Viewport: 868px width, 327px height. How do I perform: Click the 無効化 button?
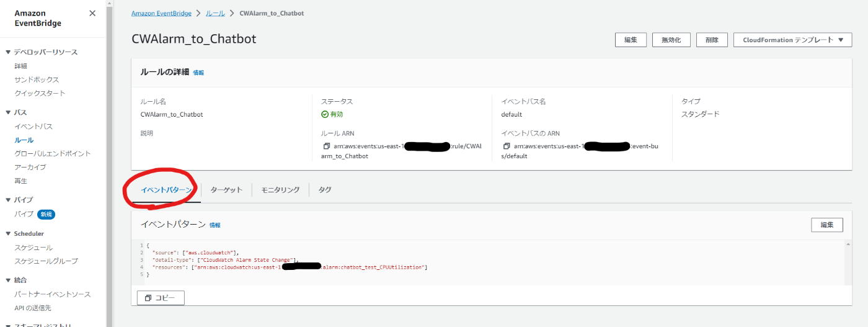(671, 40)
